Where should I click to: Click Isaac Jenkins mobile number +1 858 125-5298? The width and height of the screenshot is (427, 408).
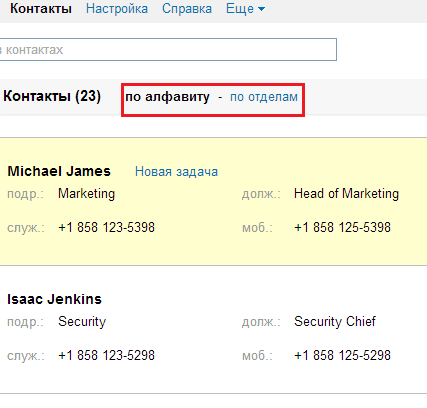[342, 356]
